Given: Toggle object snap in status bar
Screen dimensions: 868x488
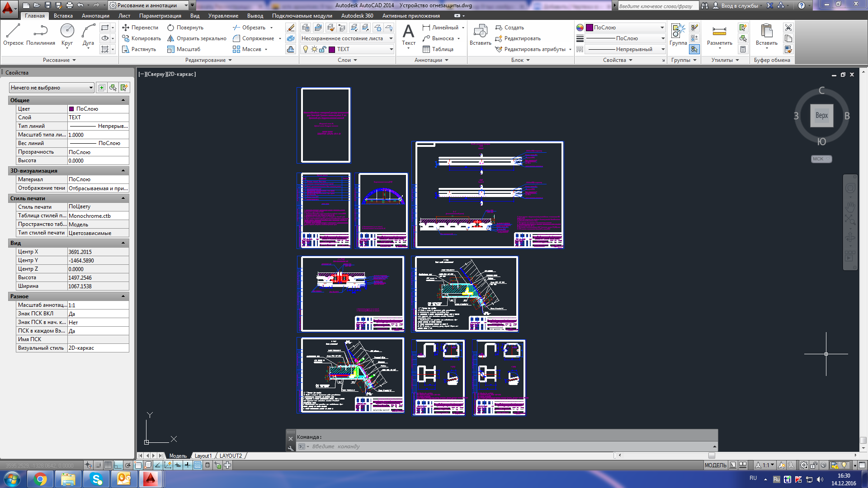Looking at the screenshot, I should 138,465.
